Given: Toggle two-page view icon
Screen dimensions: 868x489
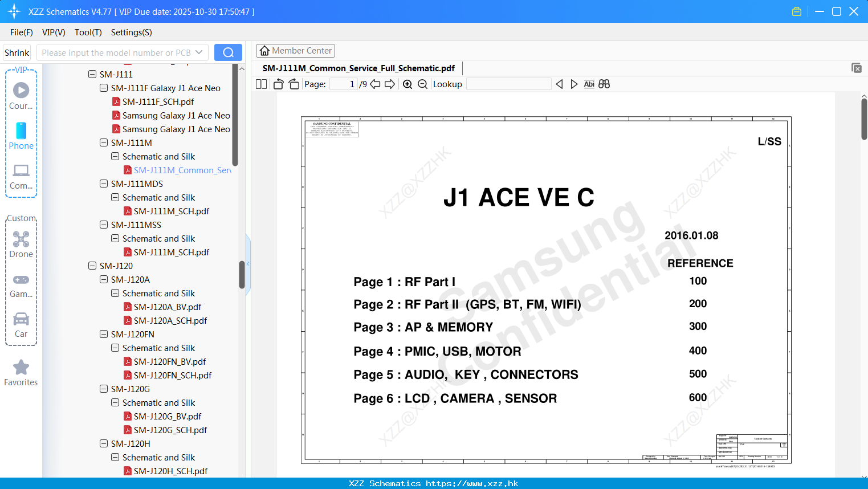Looking at the screenshot, I should (x=262, y=84).
